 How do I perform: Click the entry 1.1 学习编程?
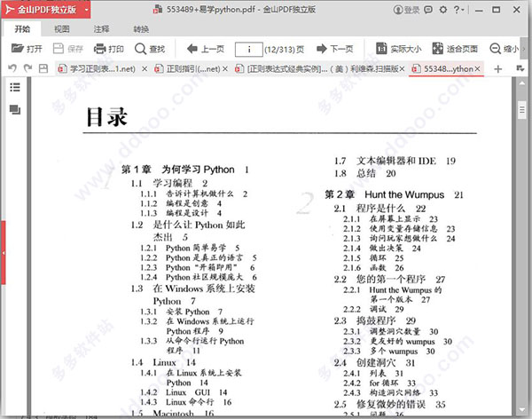[x=169, y=184]
